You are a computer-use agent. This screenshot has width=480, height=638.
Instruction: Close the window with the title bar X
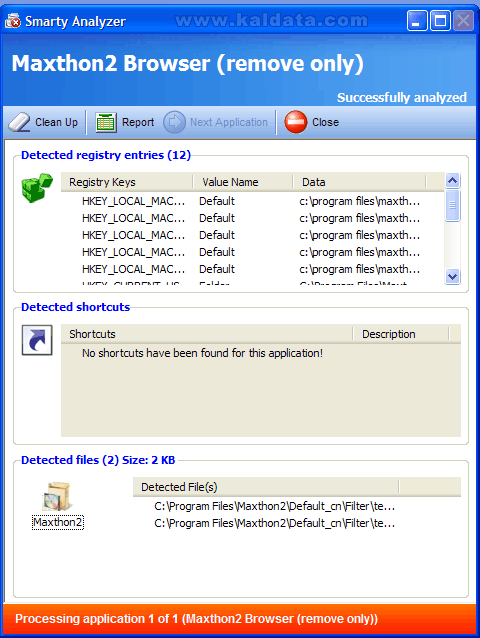tap(463, 20)
